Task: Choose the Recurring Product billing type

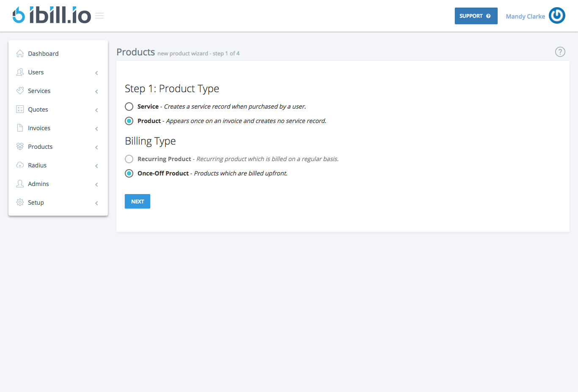Action: [x=129, y=159]
